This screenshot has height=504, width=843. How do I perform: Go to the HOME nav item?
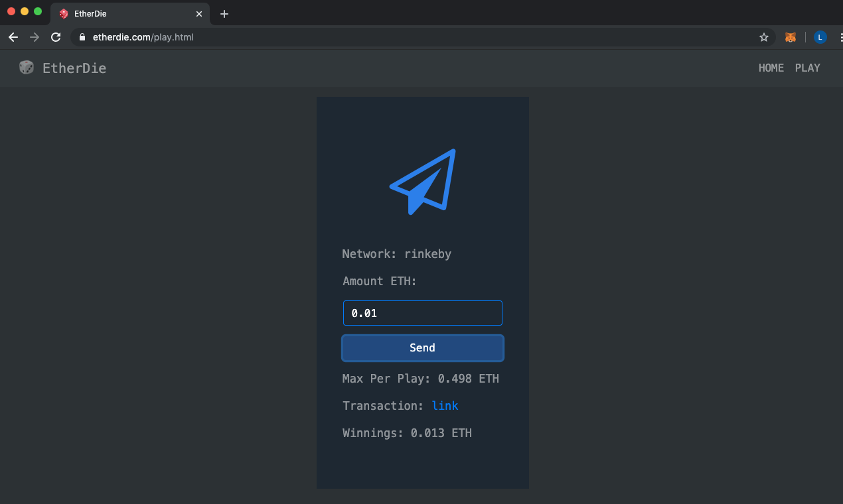(771, 68)
